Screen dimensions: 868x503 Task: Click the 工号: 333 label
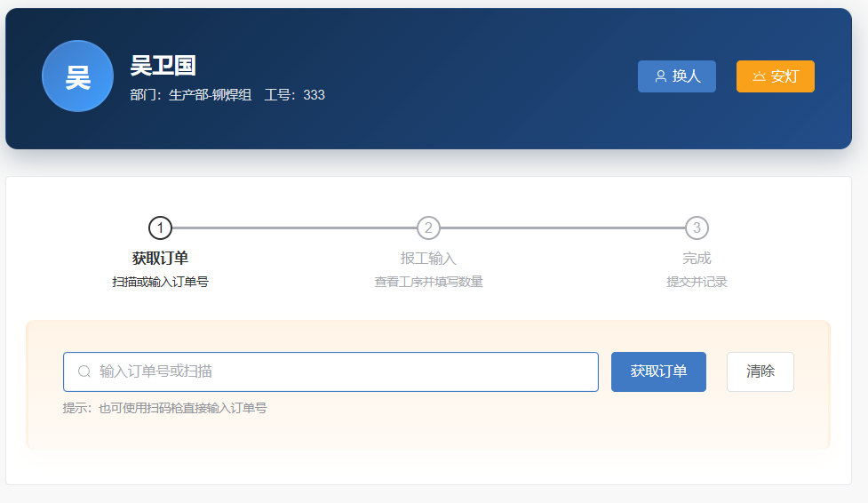tap(294, 94)
